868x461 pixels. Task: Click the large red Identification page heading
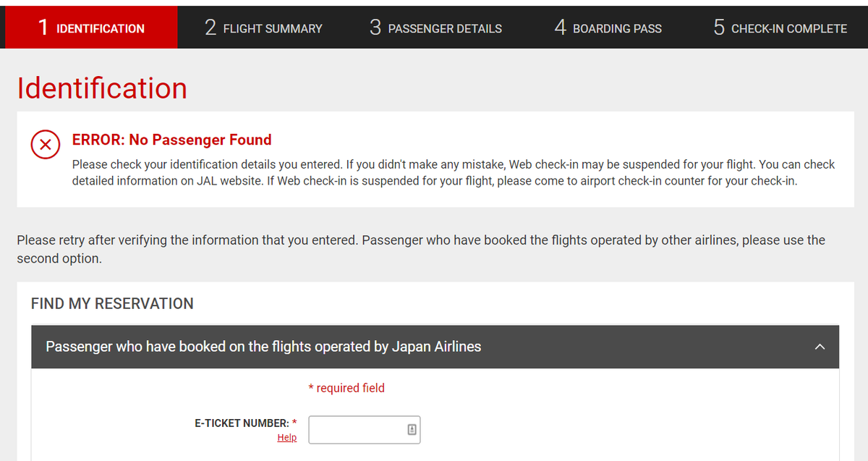click(x=102, y=88)
